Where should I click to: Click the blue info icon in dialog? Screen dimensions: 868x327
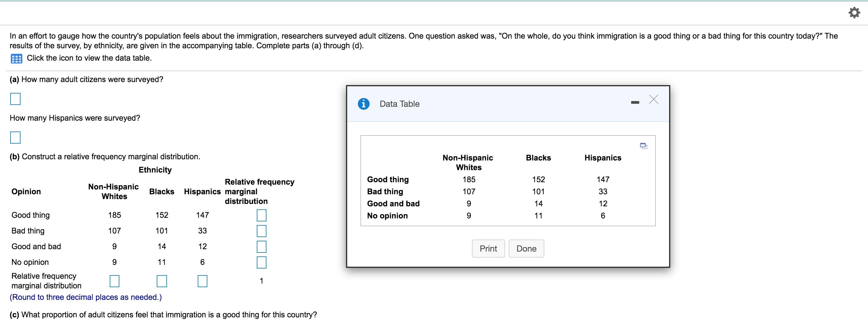tap(363, 104)
